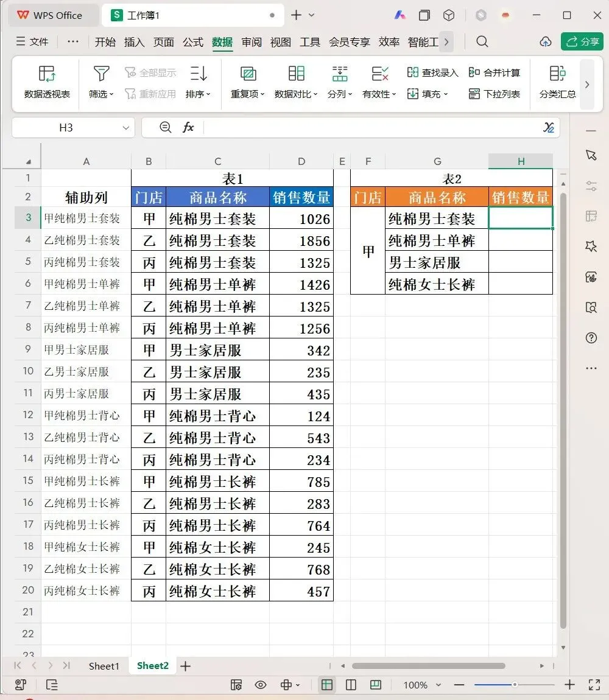Click the 有效性 data validation icon
Image resolution: width=609 pixels, height=700 pixels.
click(x=379, y=73)
